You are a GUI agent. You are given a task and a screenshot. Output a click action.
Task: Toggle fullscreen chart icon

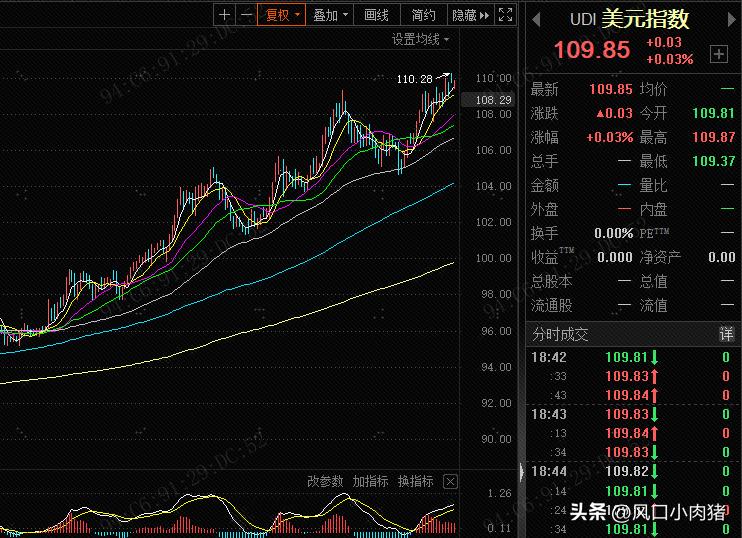coord(505,15)
